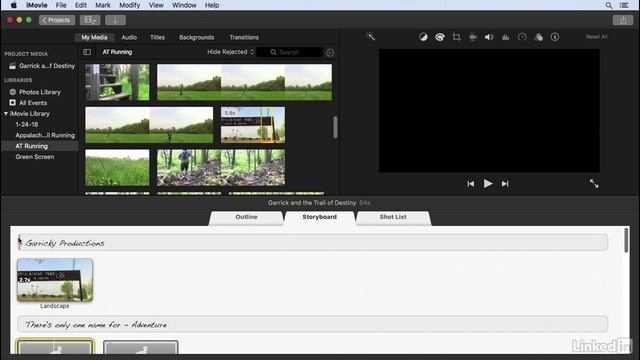Open the volume adjustment tool
The image size is (640, 360).
(489, 37)
